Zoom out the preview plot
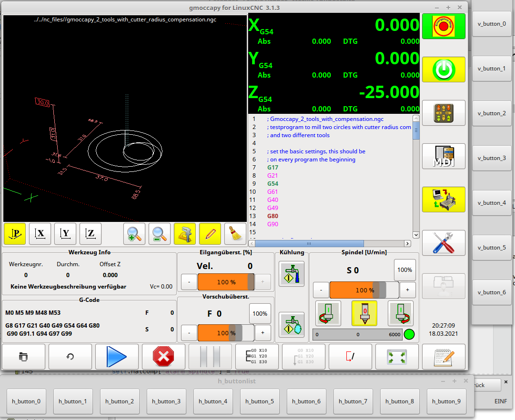Viewport: 515px width, 420px height. (x=160, y=234)
